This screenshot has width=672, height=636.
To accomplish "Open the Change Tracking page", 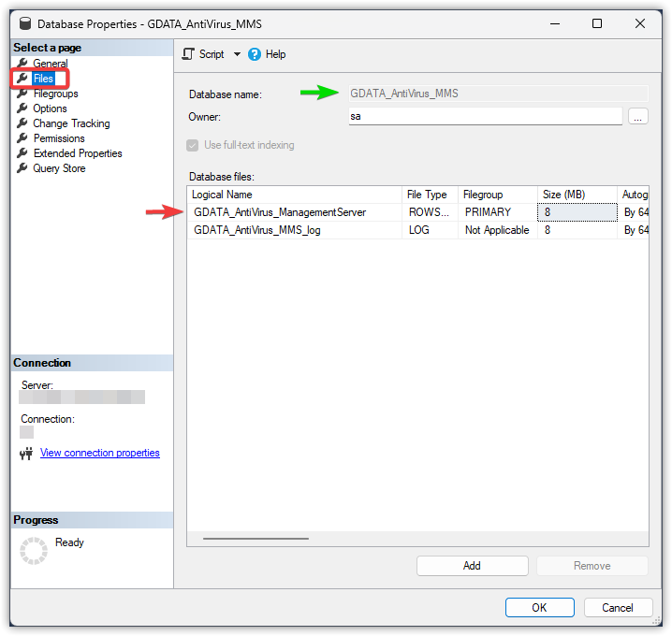I will [x=71, y=123].
